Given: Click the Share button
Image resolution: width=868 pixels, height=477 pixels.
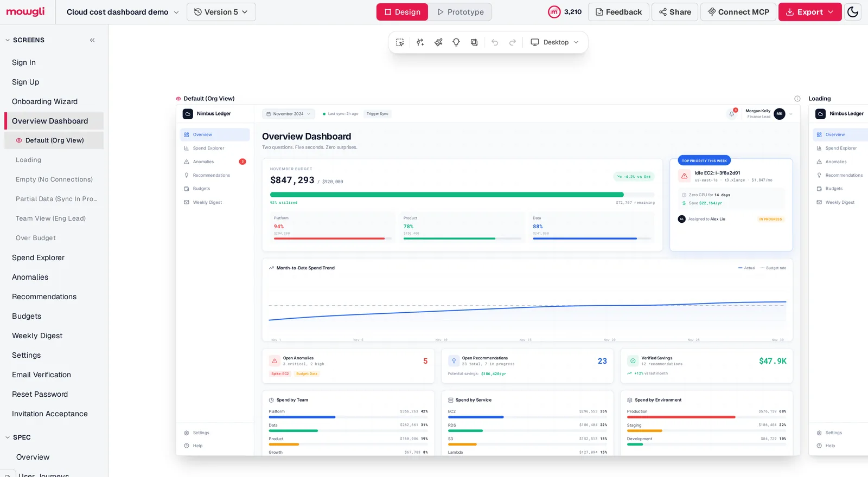Looking at the screenshot, I should click(675, 12).
